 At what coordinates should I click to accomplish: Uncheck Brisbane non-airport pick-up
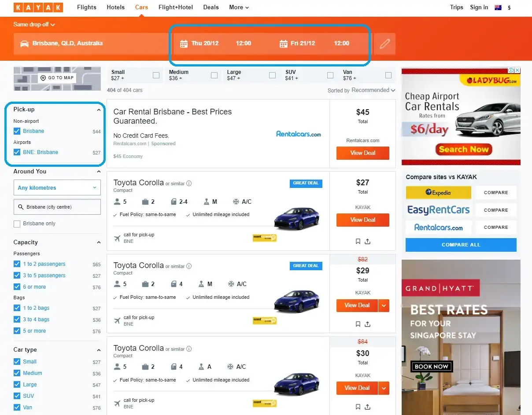tap(17, 131)
